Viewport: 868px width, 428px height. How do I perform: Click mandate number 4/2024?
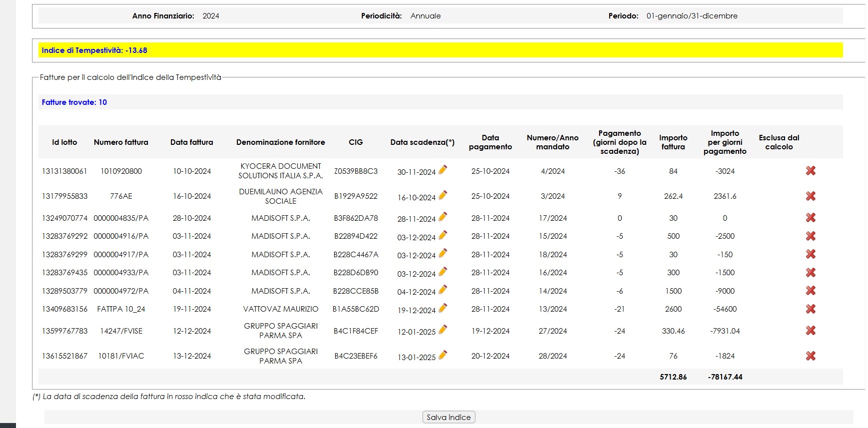click(x=553, y=171)
